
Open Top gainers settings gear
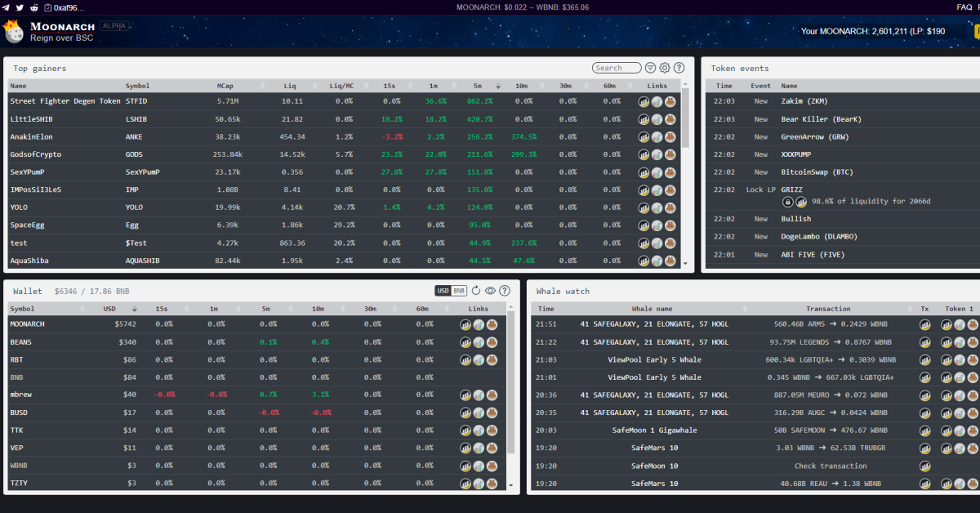665,69
